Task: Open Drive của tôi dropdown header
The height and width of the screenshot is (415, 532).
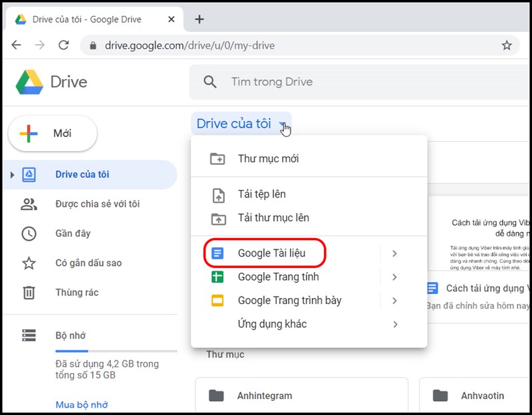Action: coord(241,124)
